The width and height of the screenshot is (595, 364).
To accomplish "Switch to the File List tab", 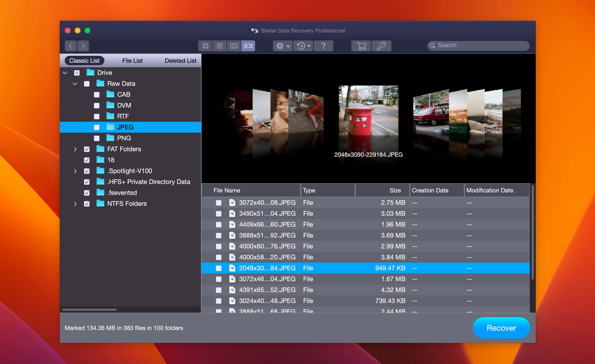I will [132, 61].
